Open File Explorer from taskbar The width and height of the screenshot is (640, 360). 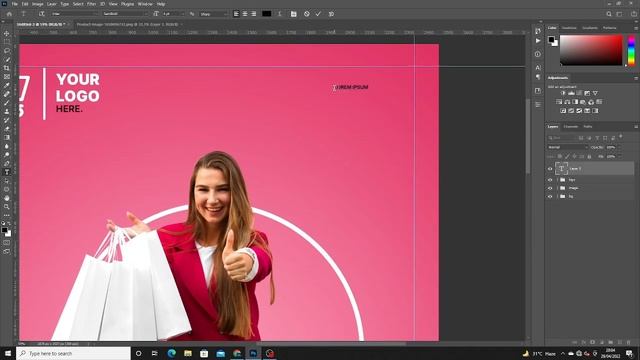coord(188,353)
